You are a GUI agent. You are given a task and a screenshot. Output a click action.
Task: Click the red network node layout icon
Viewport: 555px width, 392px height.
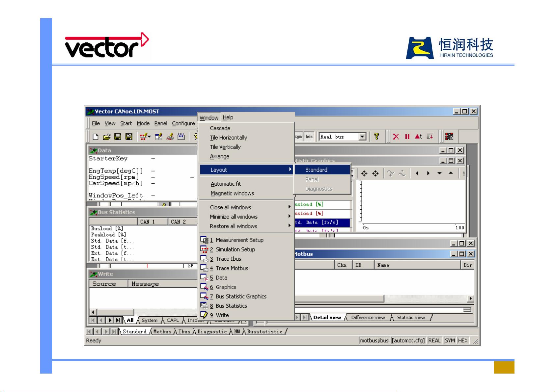tap(449, 137)
